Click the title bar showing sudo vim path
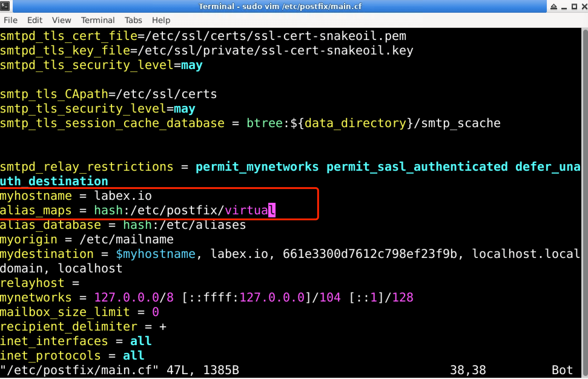This screenshot has width=588, height=379. [279, 6]
